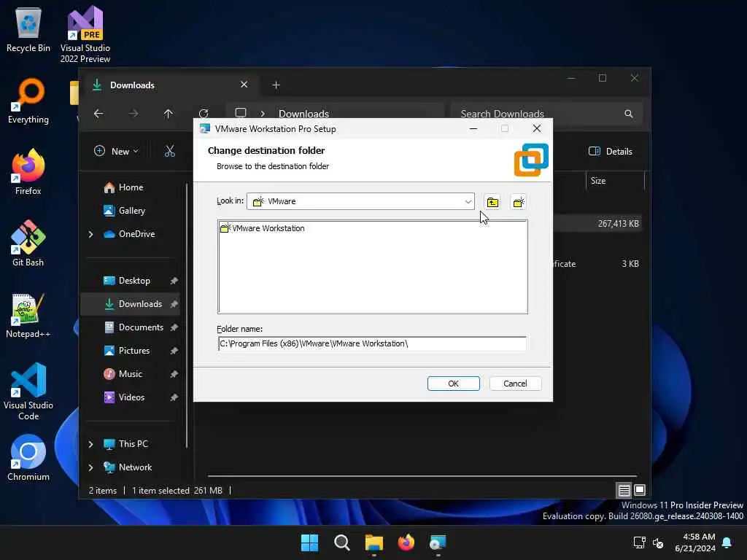The image size is (747, 560).
Task: Open Music in quick access
Action: coord(123,374)
